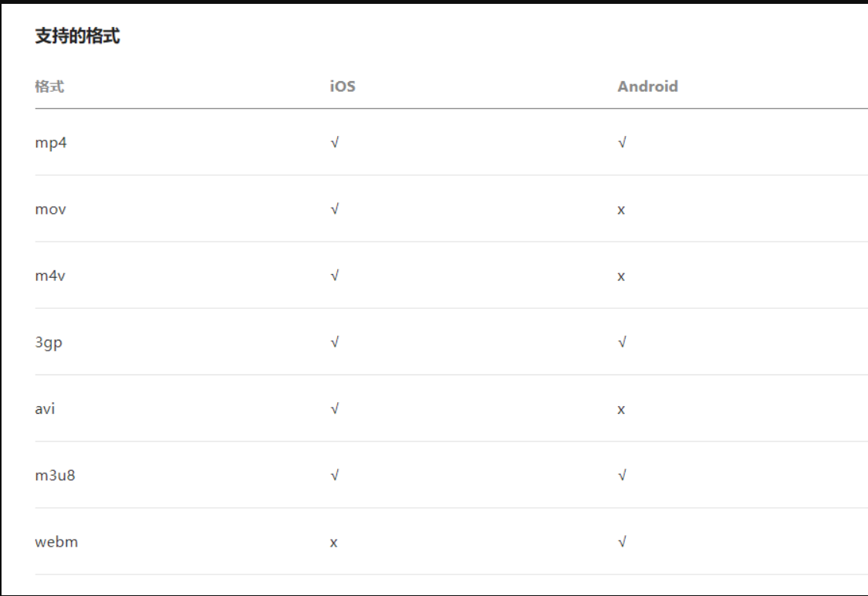Click the Android x mark in avi row
Screen dimensions: 868x596
(621, 409)
